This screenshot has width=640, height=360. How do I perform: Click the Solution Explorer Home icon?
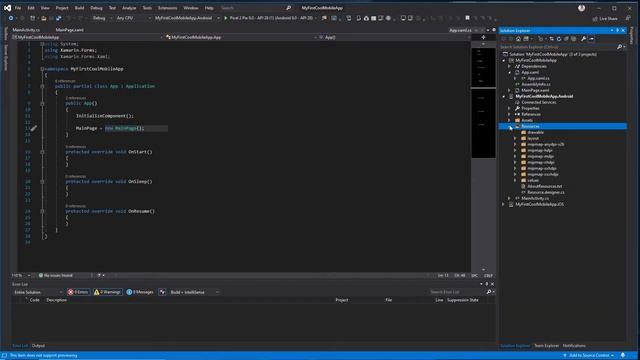tap(518, 39)
